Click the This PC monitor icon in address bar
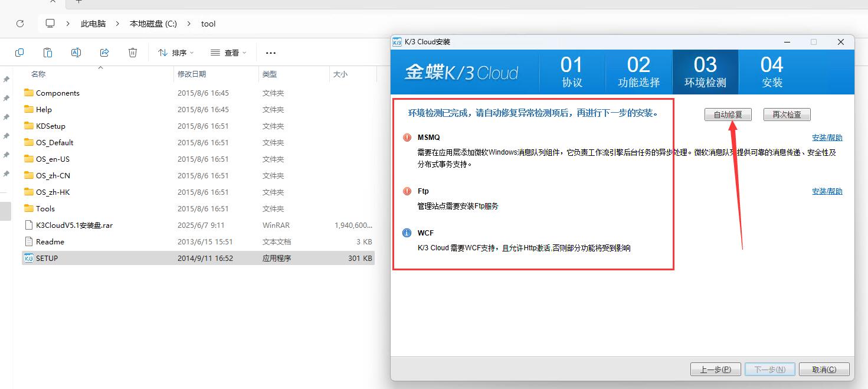 [x=50, y=24]
